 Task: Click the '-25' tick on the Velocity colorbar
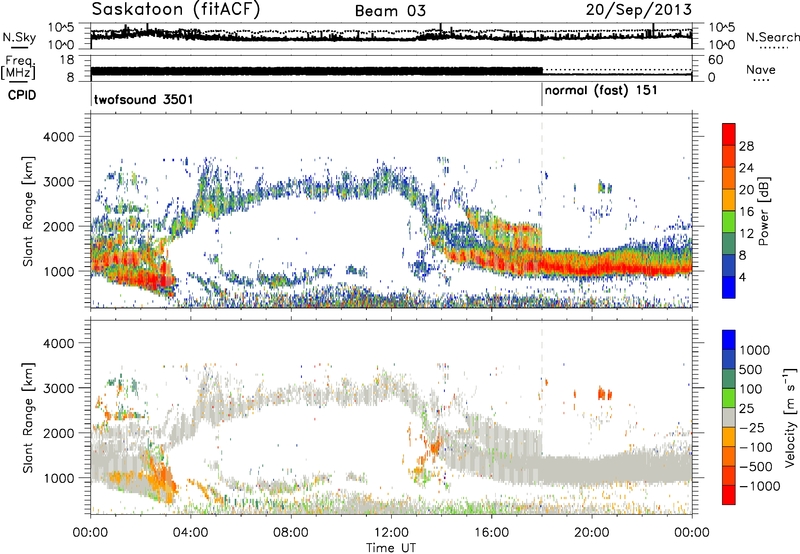754,427
